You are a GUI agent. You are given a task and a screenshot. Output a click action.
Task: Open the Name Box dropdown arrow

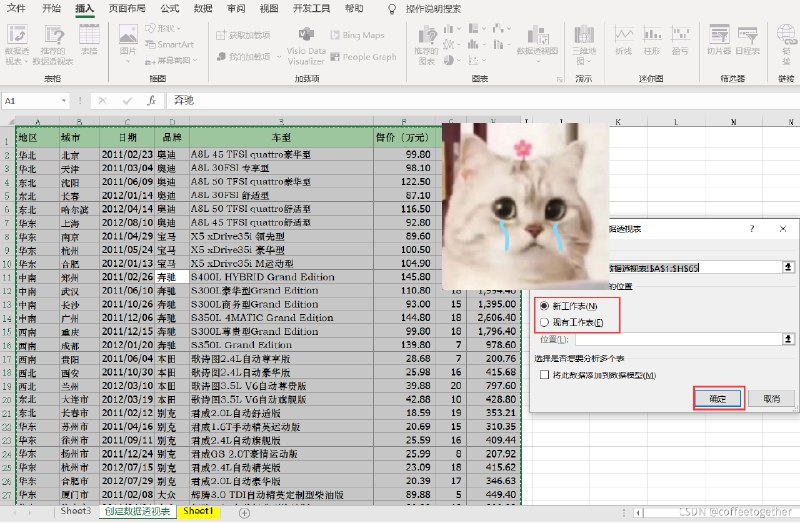tap(64, 101)
